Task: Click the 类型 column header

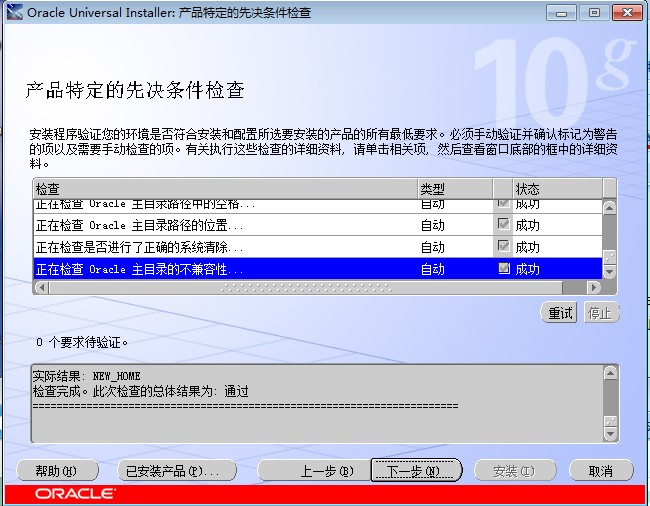Action: [x=455, y=189]
